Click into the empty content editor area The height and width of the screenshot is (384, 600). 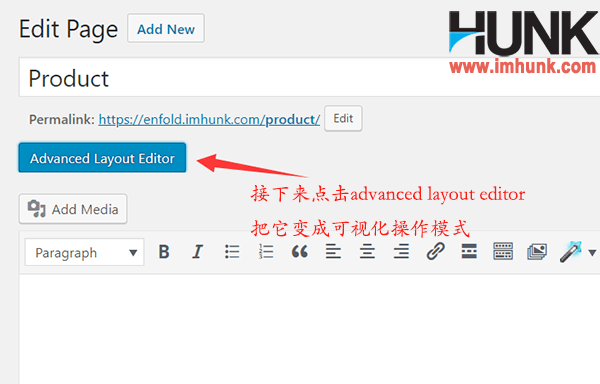click(309, 329)
